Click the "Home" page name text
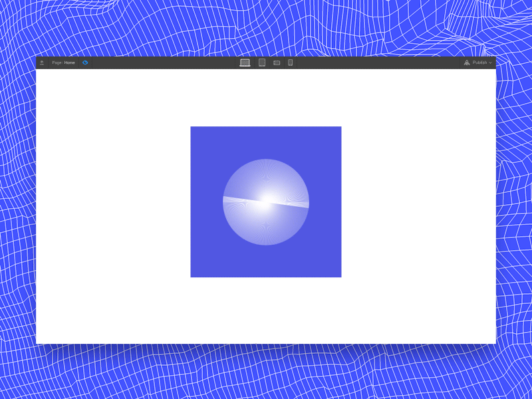The image size is (532, 399). pyautogui.click(x=70, y=63)
